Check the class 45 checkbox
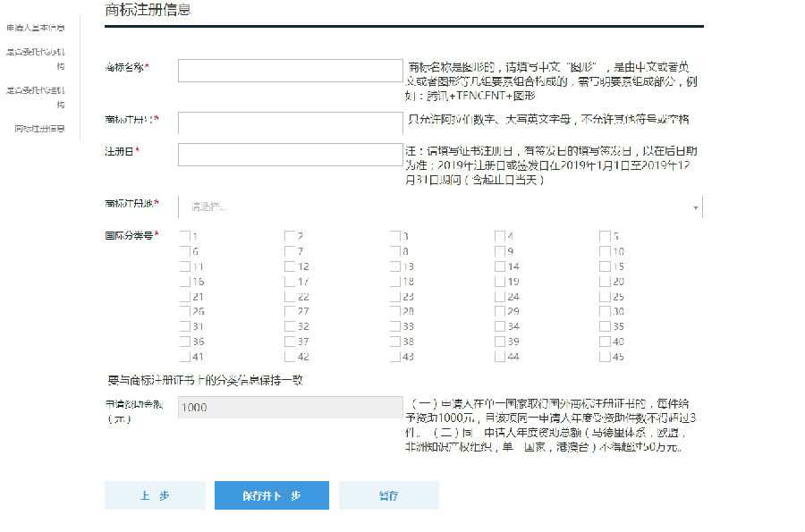805x532 pixels. pyautogui.click(x=605, y=357)
